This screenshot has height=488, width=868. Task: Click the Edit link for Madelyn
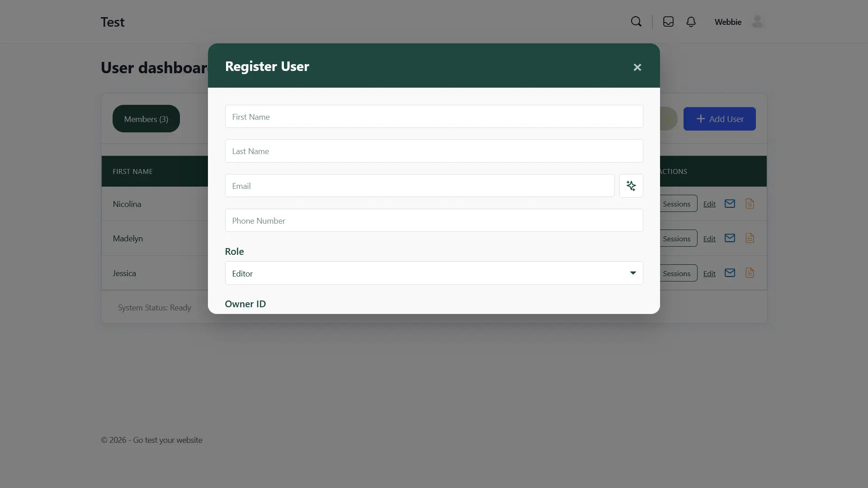click(x=709, y=239)
